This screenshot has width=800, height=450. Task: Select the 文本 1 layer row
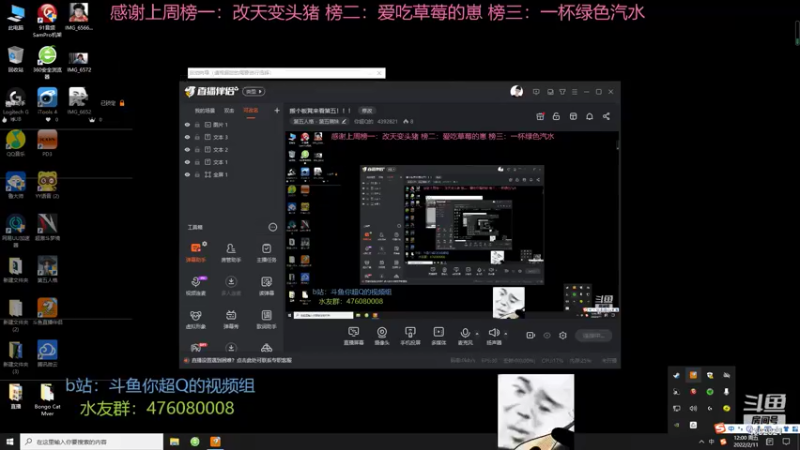(x=232, y=162)
